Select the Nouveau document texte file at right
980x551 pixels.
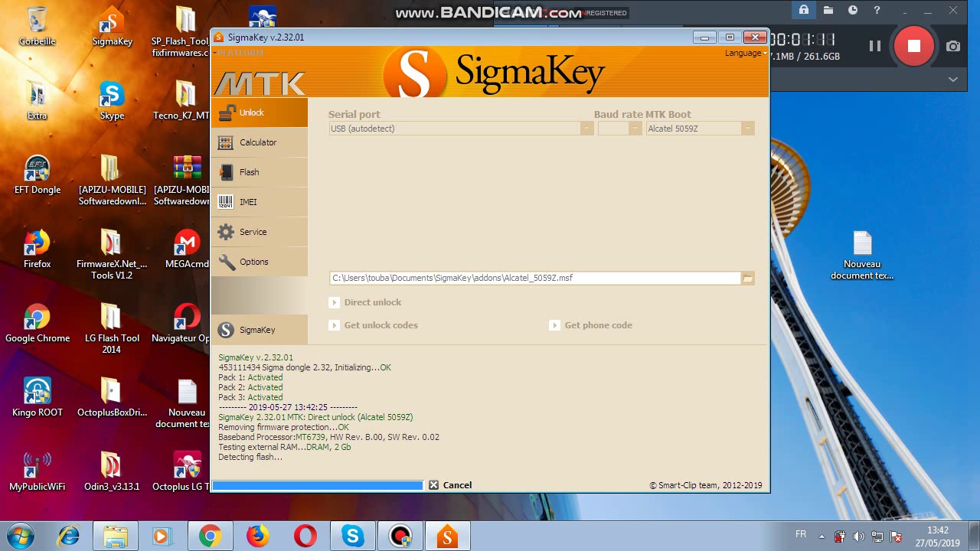[862, 256]
